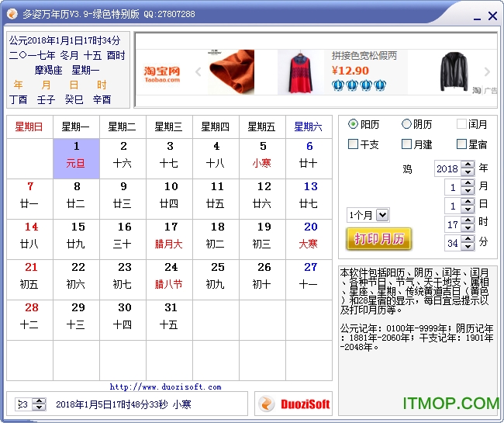
Task: Go to next item in ad carousel
Action: [x=487, y=71]
